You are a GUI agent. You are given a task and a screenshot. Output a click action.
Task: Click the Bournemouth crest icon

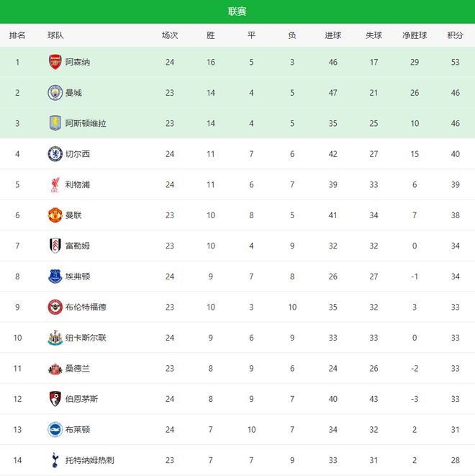55,399
